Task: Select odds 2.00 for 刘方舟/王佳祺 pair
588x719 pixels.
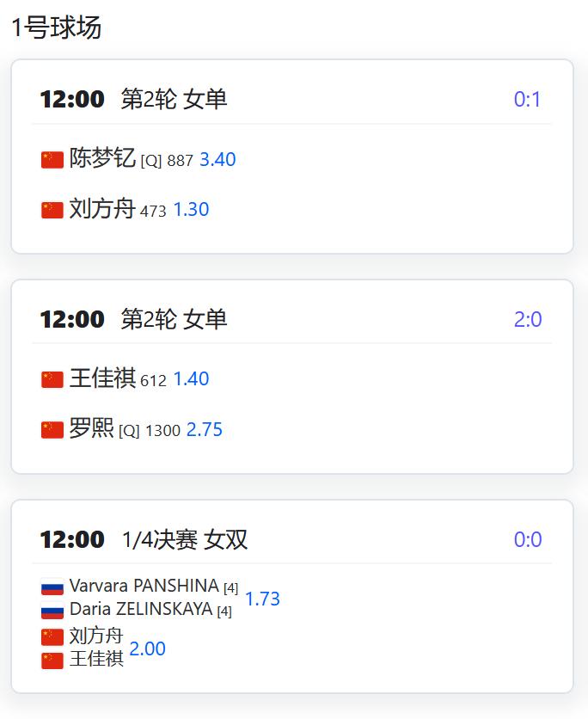Action: click(148, 648)
